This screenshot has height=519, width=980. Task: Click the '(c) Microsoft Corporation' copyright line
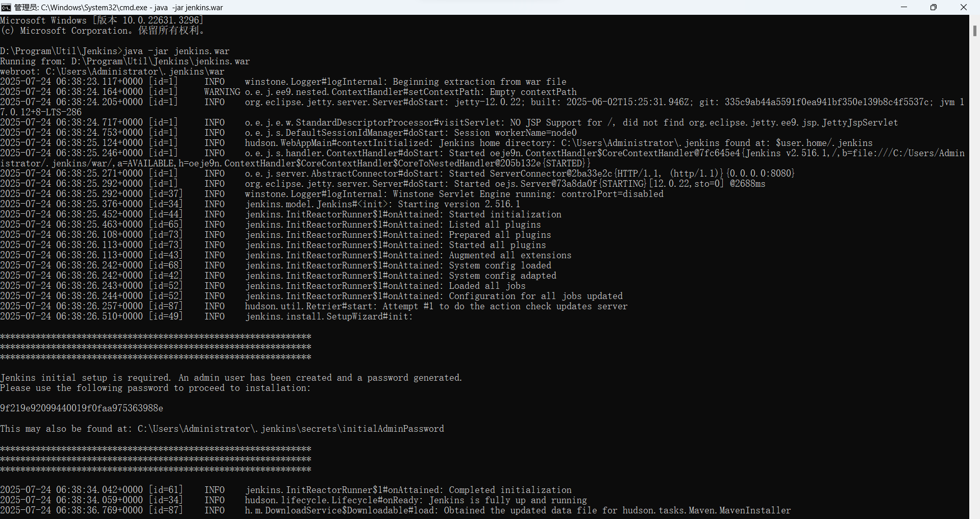coord(103,31)
